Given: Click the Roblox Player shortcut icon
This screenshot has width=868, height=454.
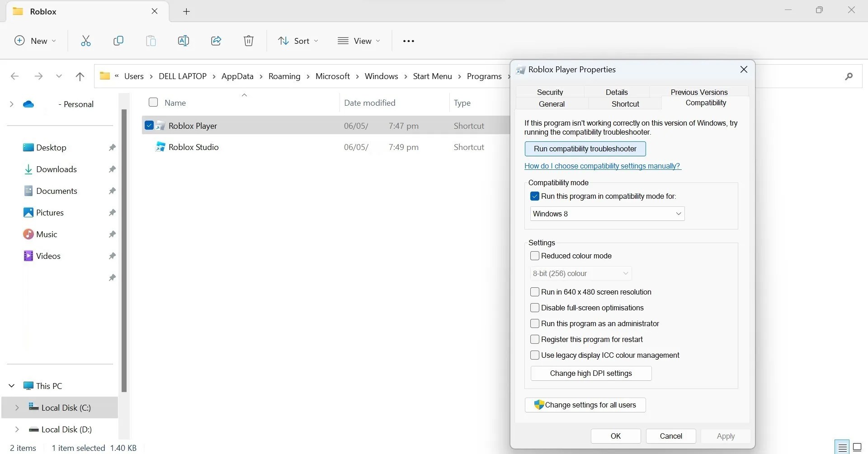Looking at the screenshot, I should click(x=160, y=126).
